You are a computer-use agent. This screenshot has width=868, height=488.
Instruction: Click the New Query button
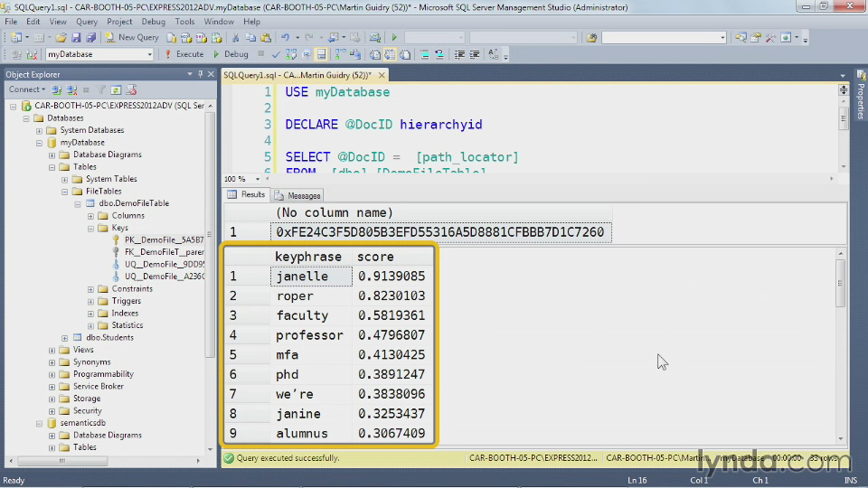pyautogui.click(x=132, y=38)
